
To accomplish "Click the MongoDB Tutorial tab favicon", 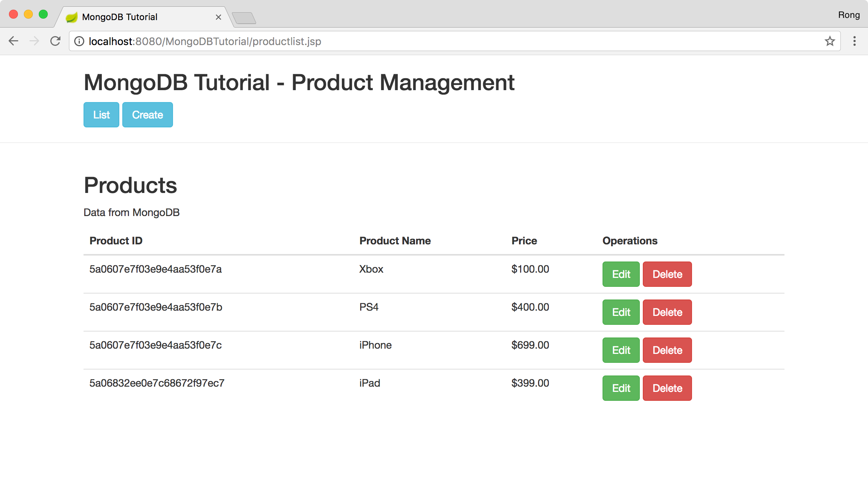I will [x=71, y=17].
